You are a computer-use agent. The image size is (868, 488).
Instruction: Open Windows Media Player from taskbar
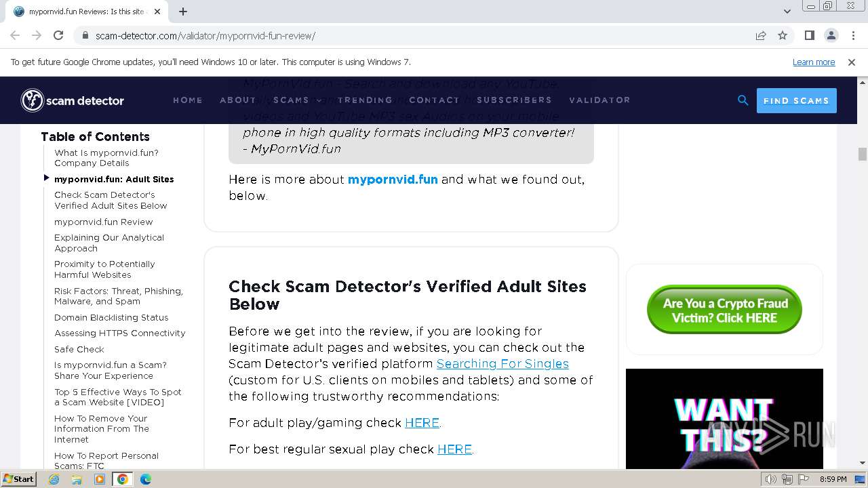(x=100, y=479)
